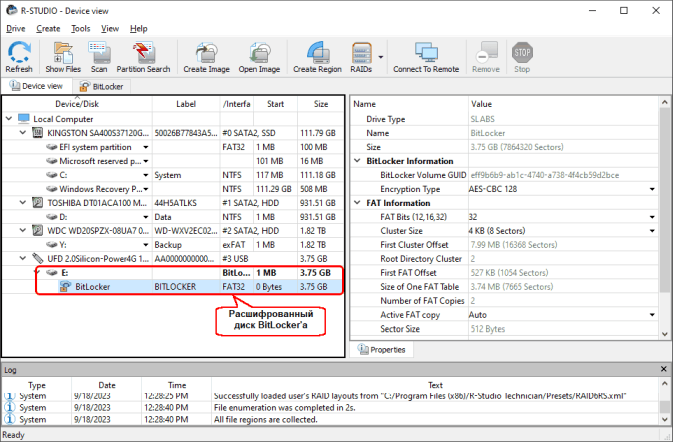
Task: Collapse the TOSHIBA drive node
Action: point(23,203)
